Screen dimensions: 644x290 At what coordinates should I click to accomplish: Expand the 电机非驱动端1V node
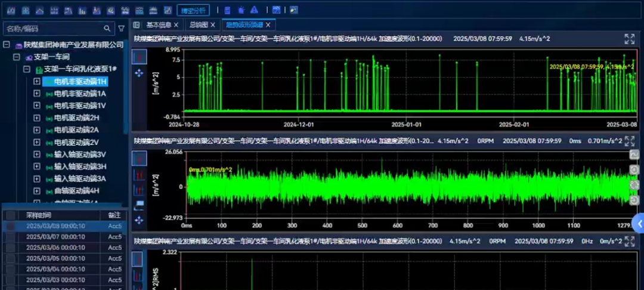[x=37, y=106]
